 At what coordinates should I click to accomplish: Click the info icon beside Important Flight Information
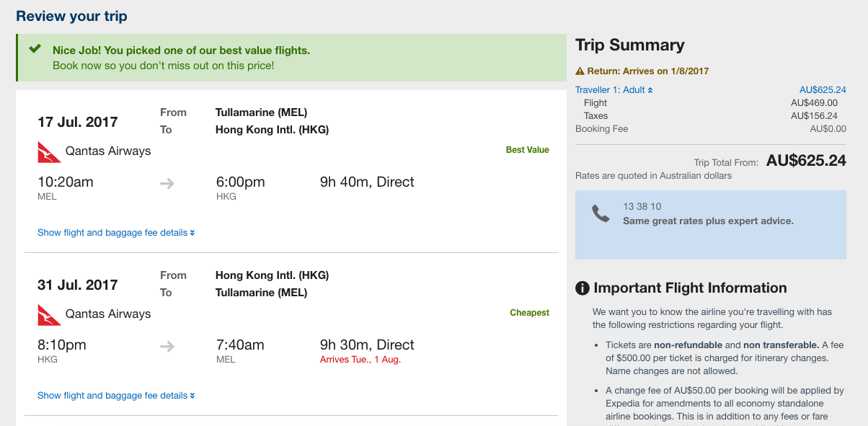(583, 288)
